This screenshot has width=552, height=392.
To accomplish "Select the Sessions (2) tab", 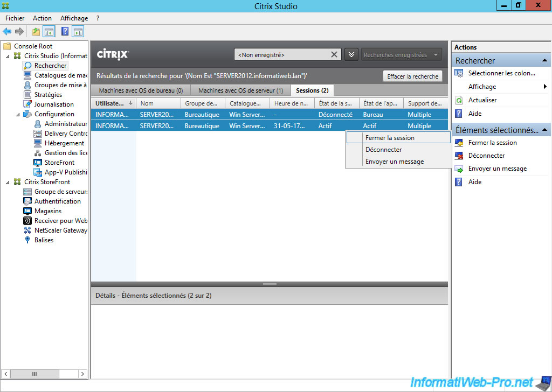I will pyautogui.click(x=312, y=90).
